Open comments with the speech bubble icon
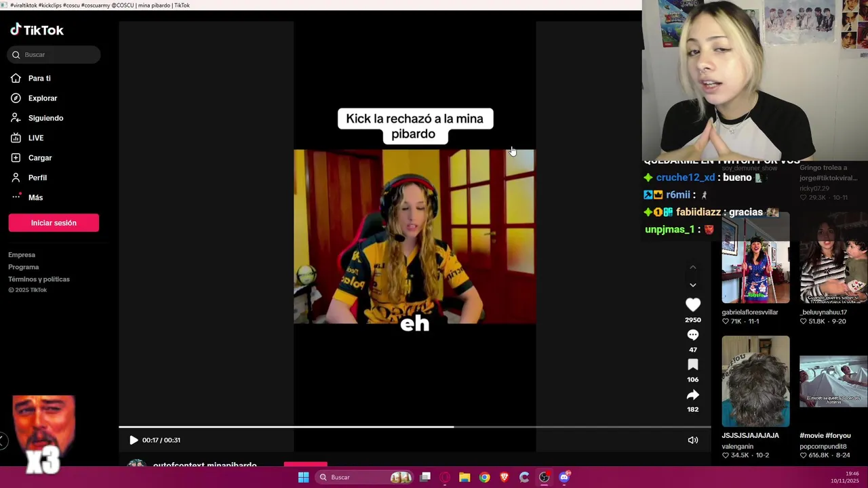This screenshot has width=868, height=488. (x=692, y=335)
